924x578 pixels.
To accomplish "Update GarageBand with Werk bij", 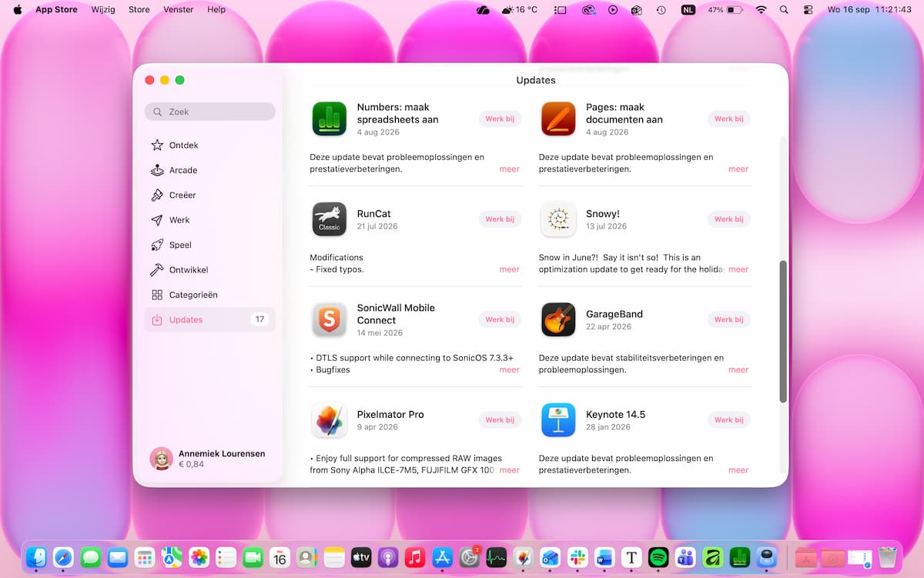I will click(x=728, y=319).
